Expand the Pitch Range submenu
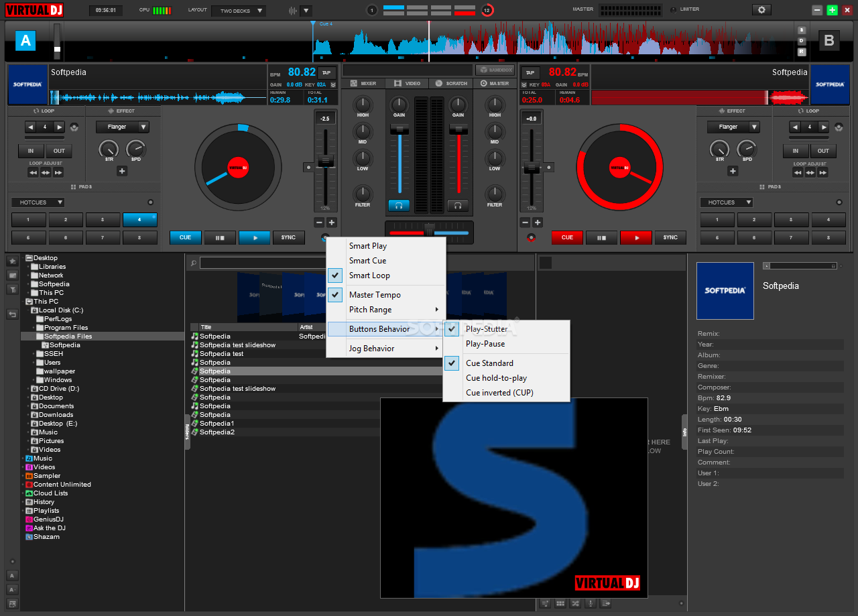 click(386, 310)
